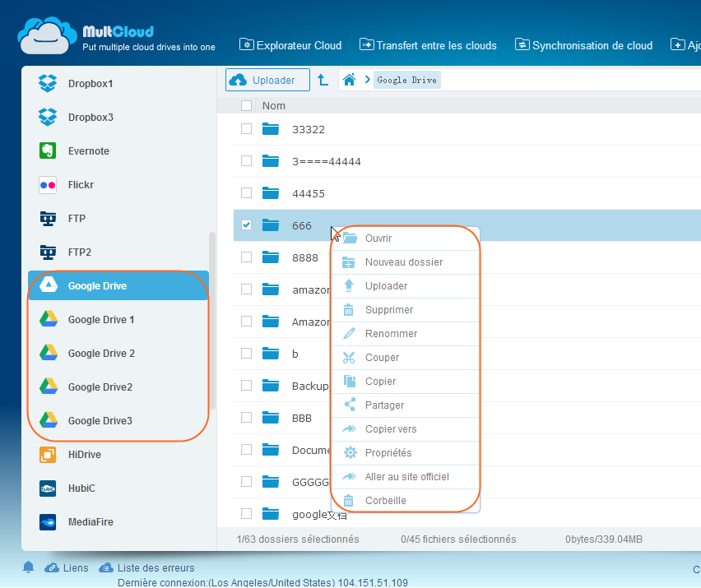Open Transfert entre les clouds tab
The image size is (701, 588).
coord(429,45)
